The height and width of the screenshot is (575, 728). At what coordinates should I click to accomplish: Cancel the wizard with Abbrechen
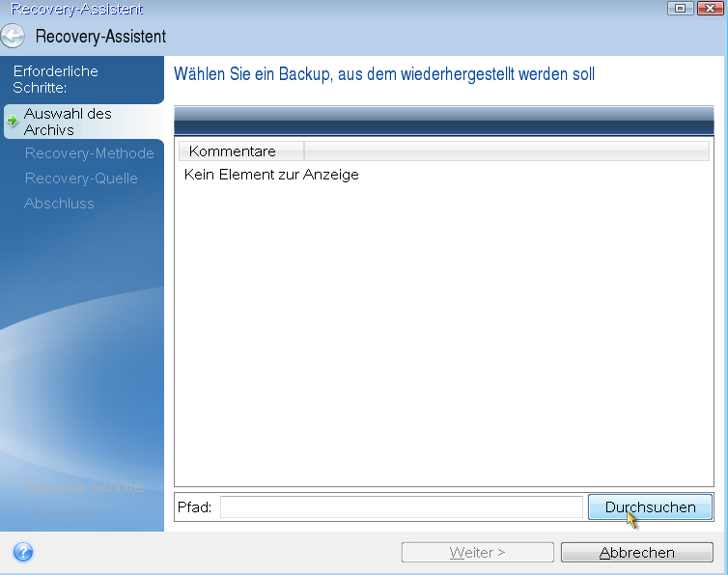click(x=636, y=553)
